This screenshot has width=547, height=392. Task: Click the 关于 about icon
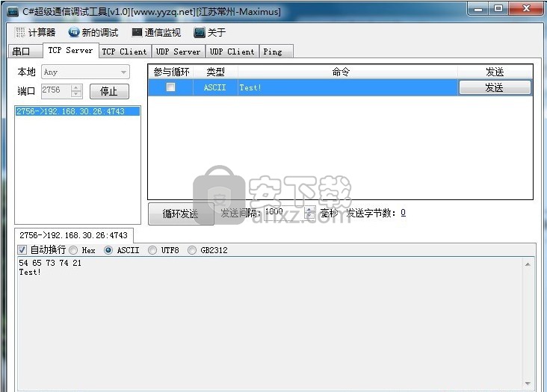pyautogui.click(x=200, y=33)
